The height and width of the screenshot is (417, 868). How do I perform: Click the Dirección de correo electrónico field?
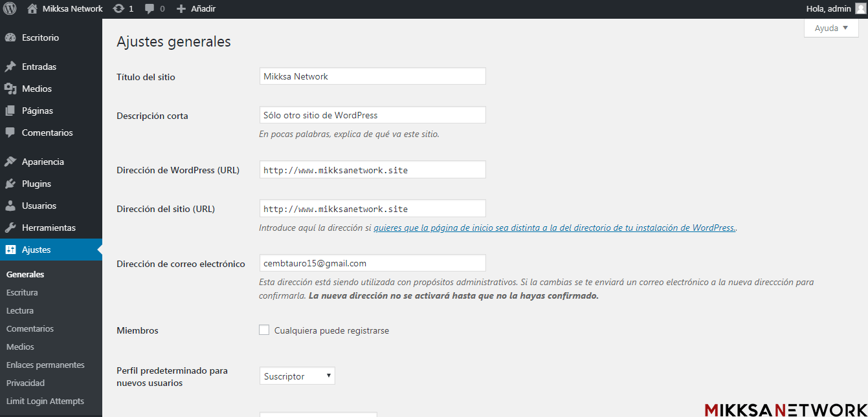[x=372, y=263]
